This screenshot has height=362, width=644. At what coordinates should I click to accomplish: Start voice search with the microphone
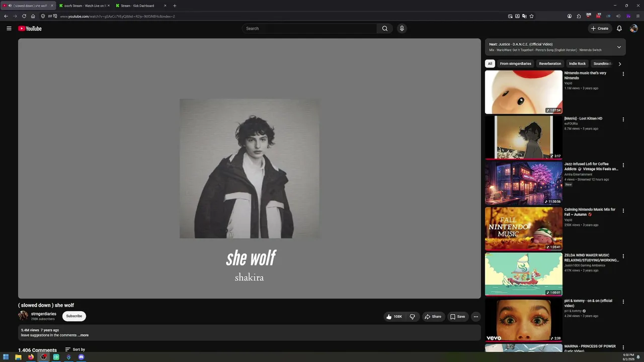pos(401,29)
